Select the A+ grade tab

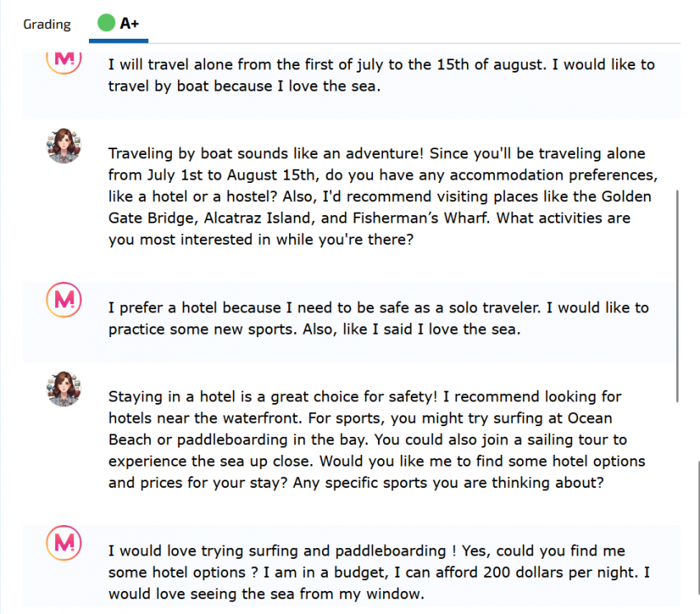click(x=119, y=23)
